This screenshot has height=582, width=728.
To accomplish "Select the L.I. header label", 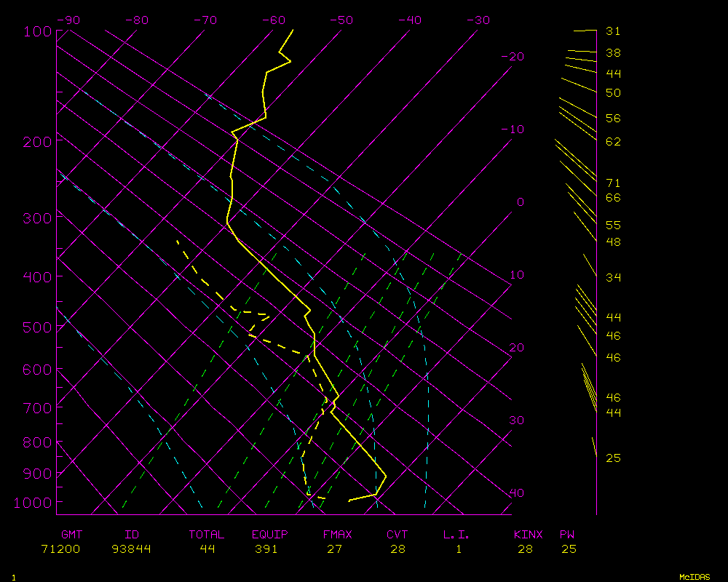I will point(456,535).
